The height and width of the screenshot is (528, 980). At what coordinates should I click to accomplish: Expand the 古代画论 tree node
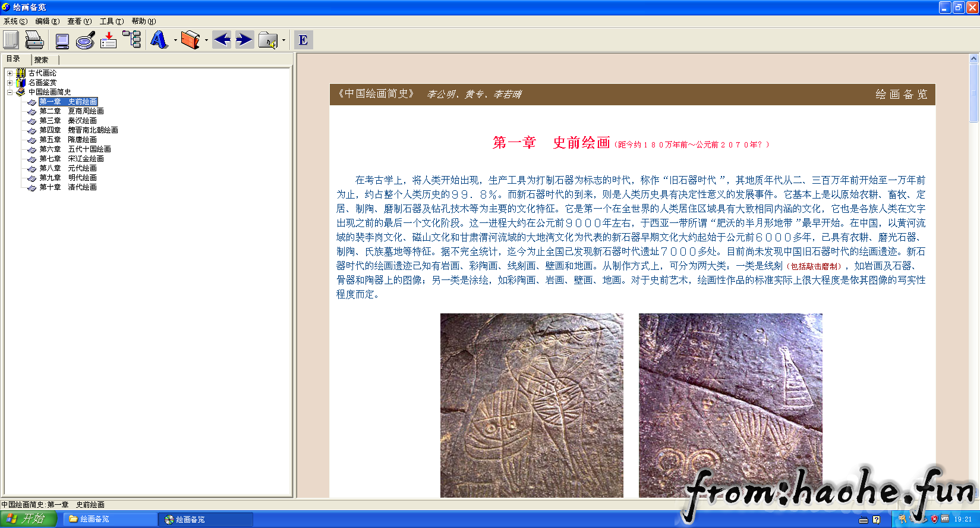click(x=10, y=73)
